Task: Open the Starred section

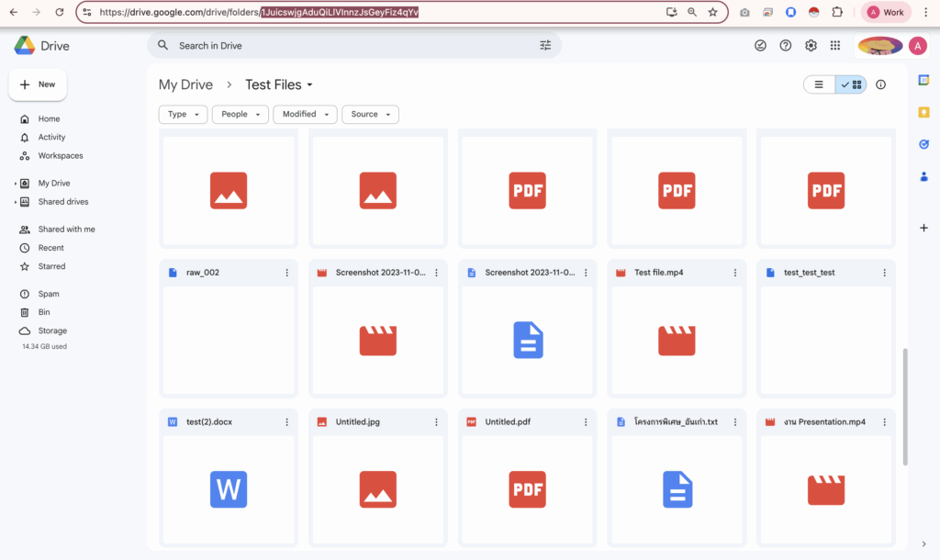Action: point(51,266)
